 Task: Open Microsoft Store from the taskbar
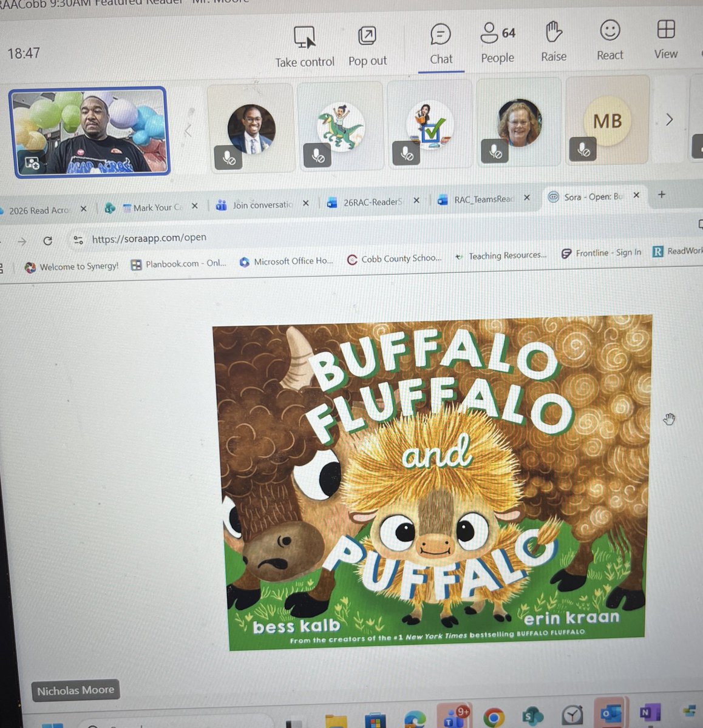pos(375,720)
